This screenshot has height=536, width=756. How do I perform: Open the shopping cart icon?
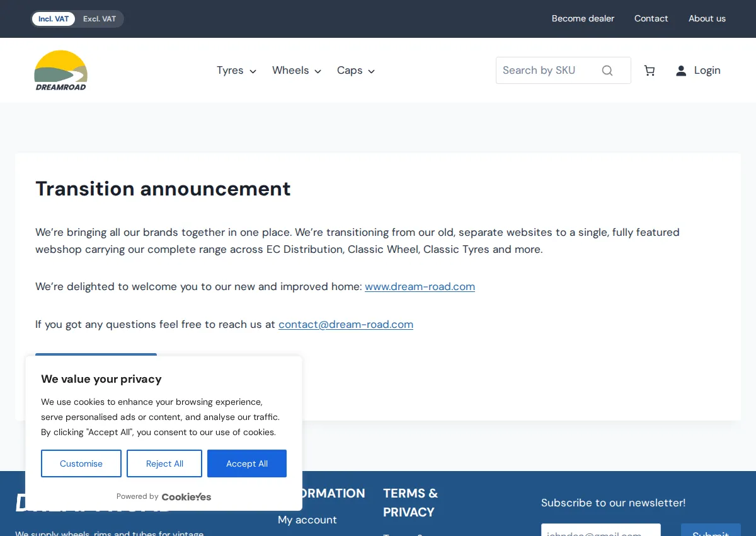tap(650, 71)
